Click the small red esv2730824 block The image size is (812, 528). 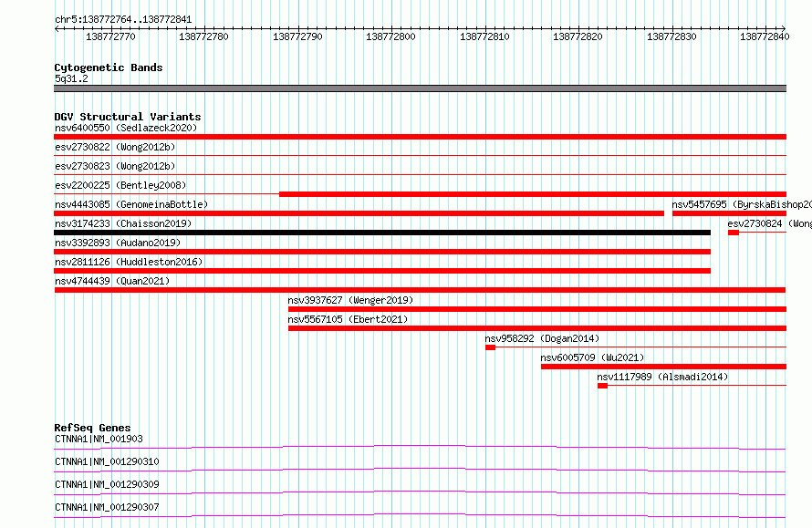734,233
